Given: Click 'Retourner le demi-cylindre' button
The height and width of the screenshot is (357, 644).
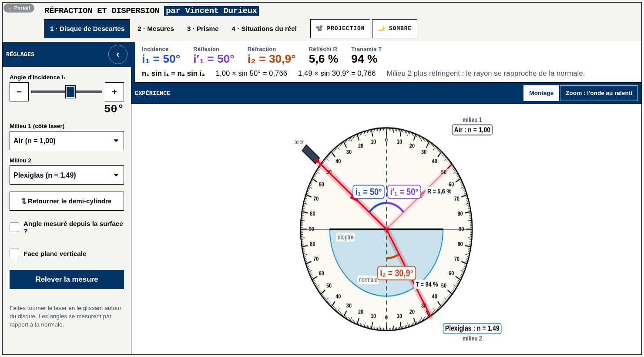Looking at the screenshot, I should click(x=67, y=201).
